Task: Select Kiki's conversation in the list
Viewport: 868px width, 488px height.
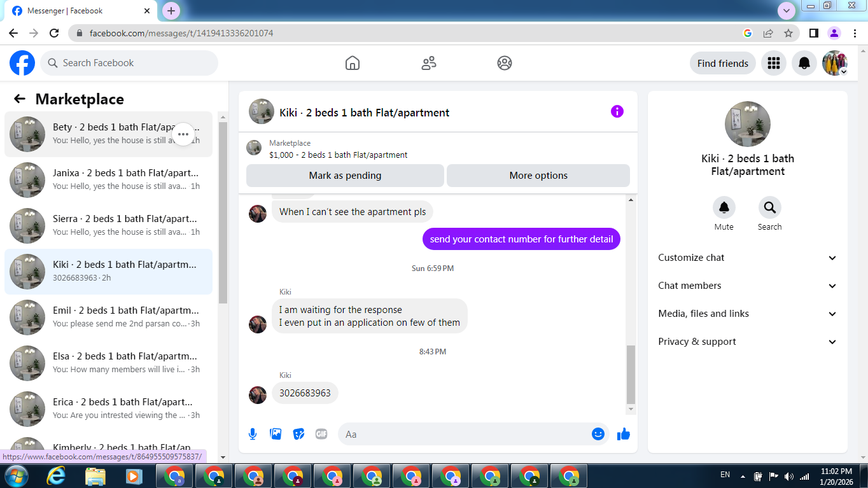Action: click(x=108, y=272)
